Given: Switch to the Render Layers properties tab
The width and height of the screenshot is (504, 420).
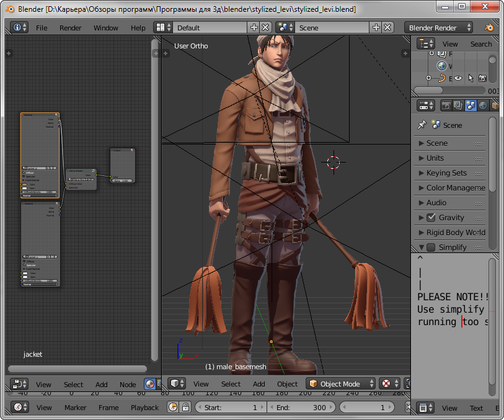Looking at the screenshot, I should (458, 105).
